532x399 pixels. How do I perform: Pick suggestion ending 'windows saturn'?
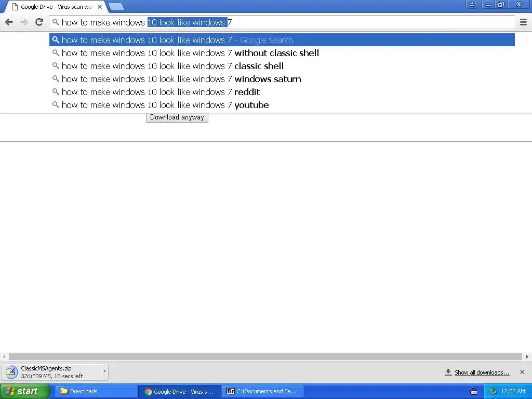click(x=282, y=79)
